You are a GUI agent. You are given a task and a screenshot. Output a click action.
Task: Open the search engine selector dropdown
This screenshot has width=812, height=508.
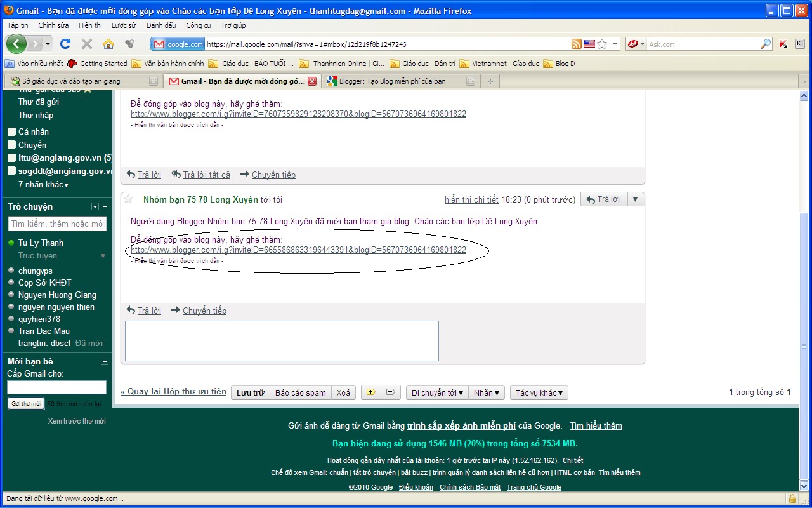[x=642, y=44]
